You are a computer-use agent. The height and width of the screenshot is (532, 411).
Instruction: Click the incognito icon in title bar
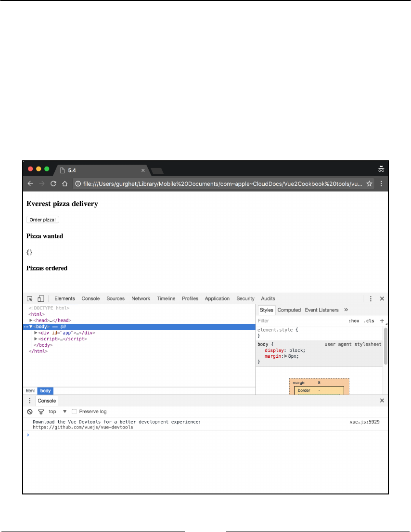click(x=381, y=169)
